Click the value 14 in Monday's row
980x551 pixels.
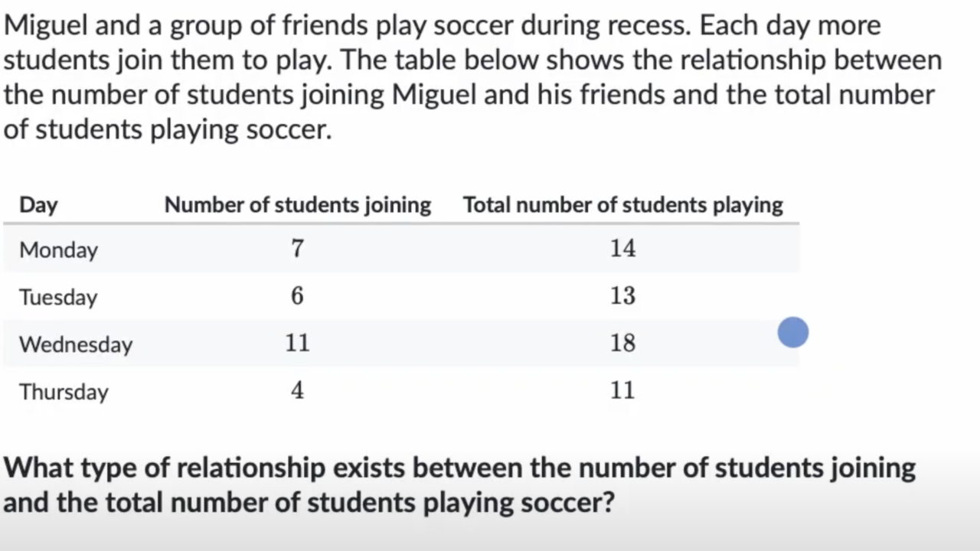(x=622, y=249)
